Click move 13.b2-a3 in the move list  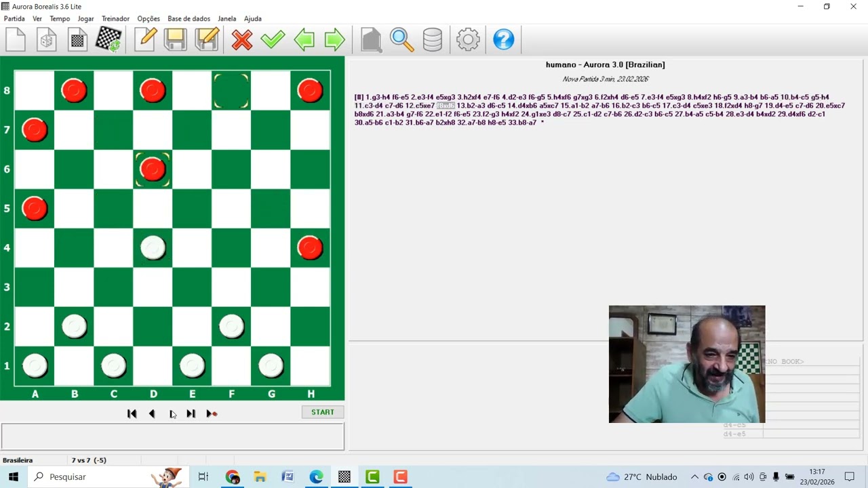[471, 106]
